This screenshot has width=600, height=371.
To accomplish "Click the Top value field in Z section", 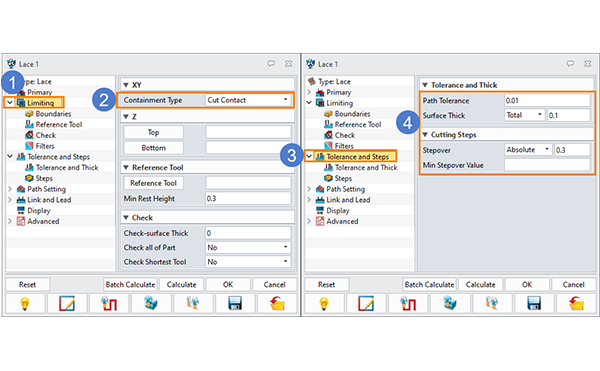I will tap(248, 132).
